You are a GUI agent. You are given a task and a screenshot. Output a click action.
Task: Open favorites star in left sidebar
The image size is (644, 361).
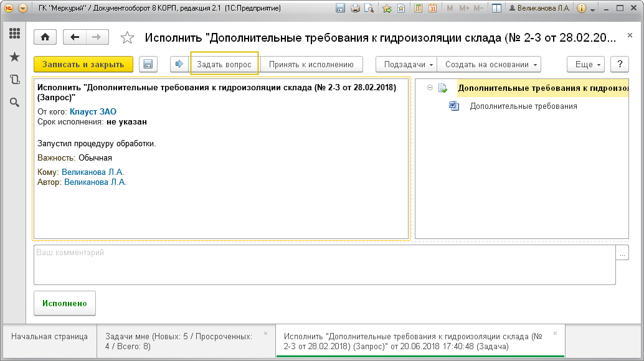coord(14,57)
